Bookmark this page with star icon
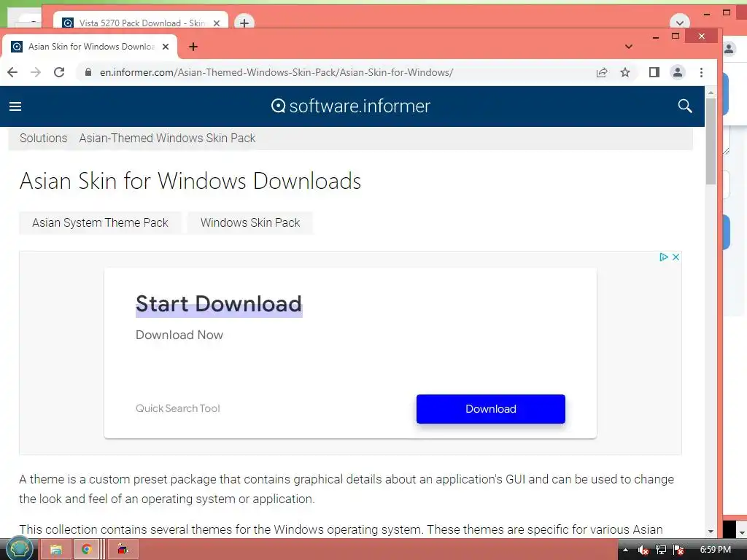 click(625, 72)
